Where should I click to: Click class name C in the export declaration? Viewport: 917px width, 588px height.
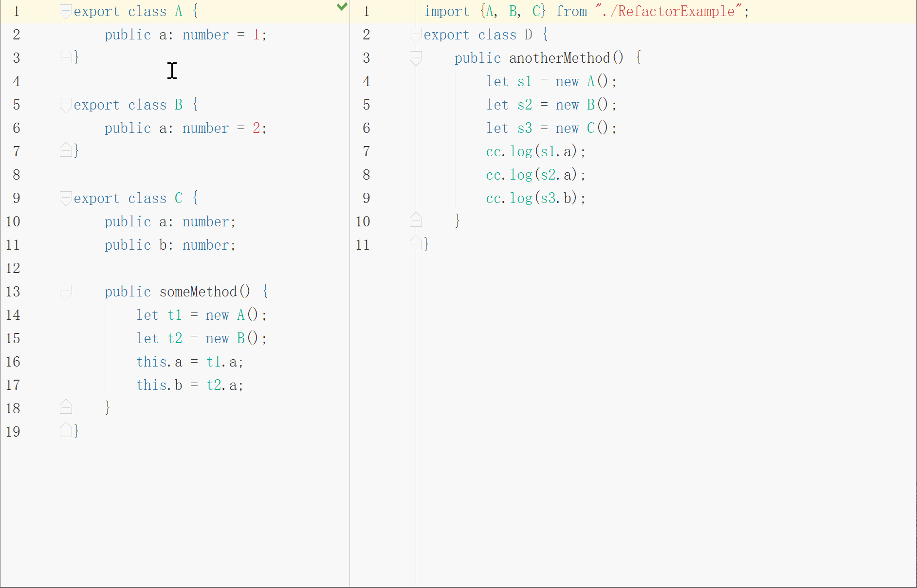[179, 198]
